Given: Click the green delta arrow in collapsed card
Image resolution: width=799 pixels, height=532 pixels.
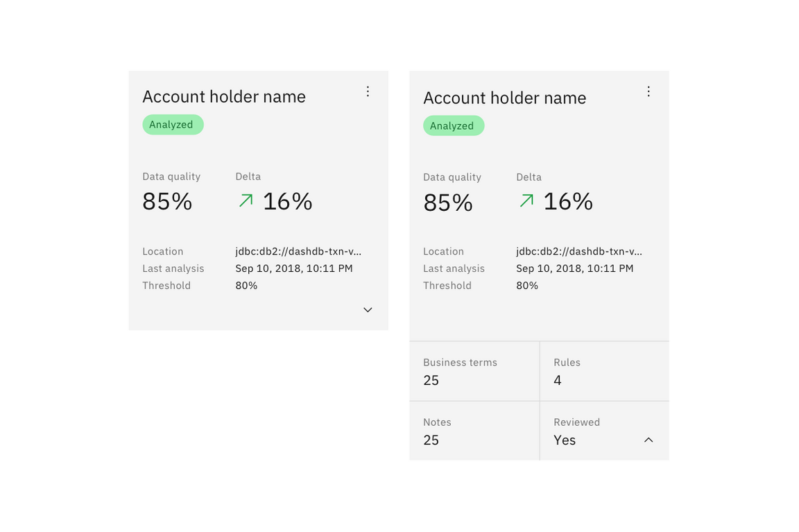Looking at the screenshot, I should tap(246, 200).
